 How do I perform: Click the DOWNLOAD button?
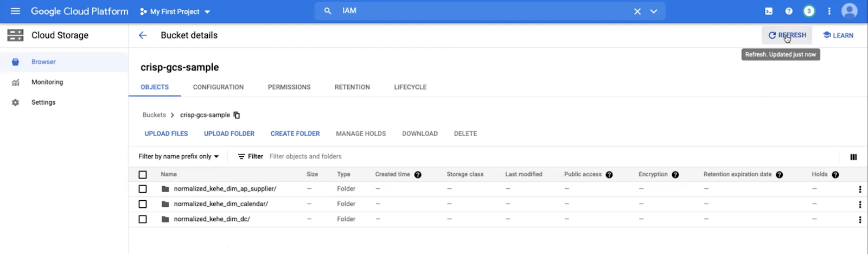click(x=420, y=134)
